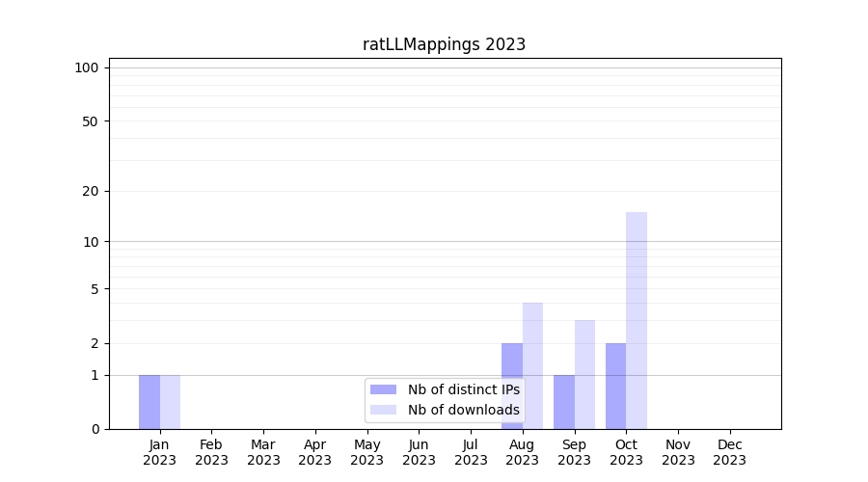Select the January downloads bar
Screen dimensions: 868x482
[x=170, y=402]
